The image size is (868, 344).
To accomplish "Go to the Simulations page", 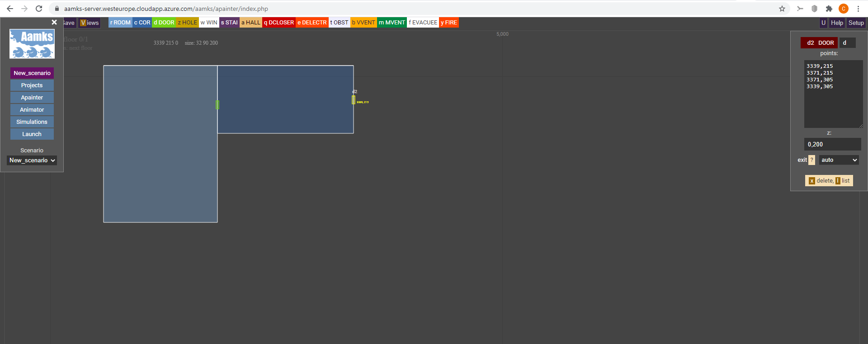I will point(32,122).
